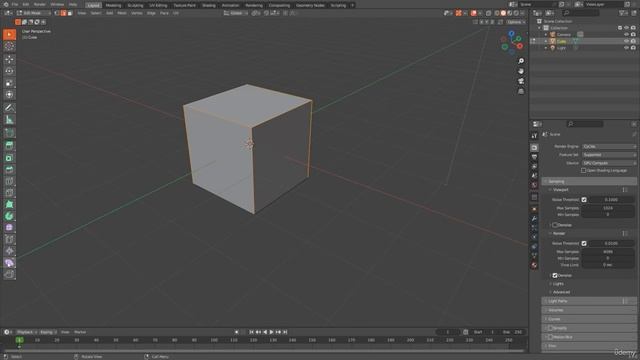The width and height of the screenshot is (640, 360).
Task: Open the Edit Mode selector dropdown
Action: [x=33, y=13]
